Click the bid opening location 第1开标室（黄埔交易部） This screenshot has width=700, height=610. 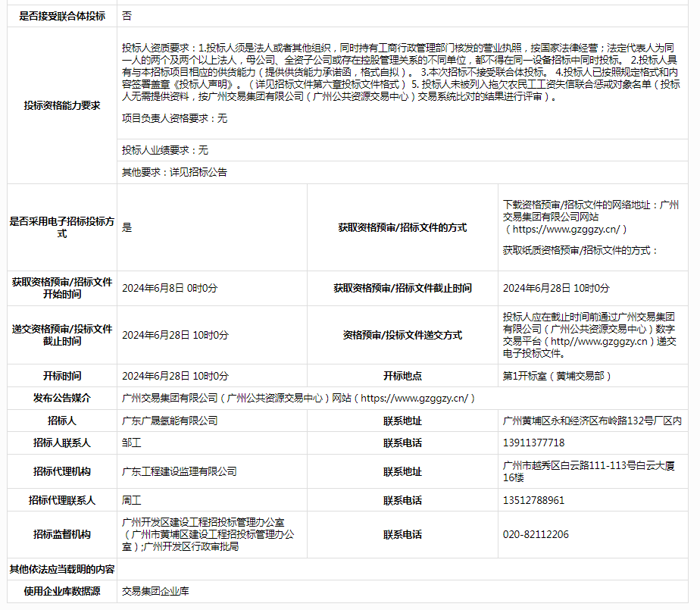tap(557, 376)
